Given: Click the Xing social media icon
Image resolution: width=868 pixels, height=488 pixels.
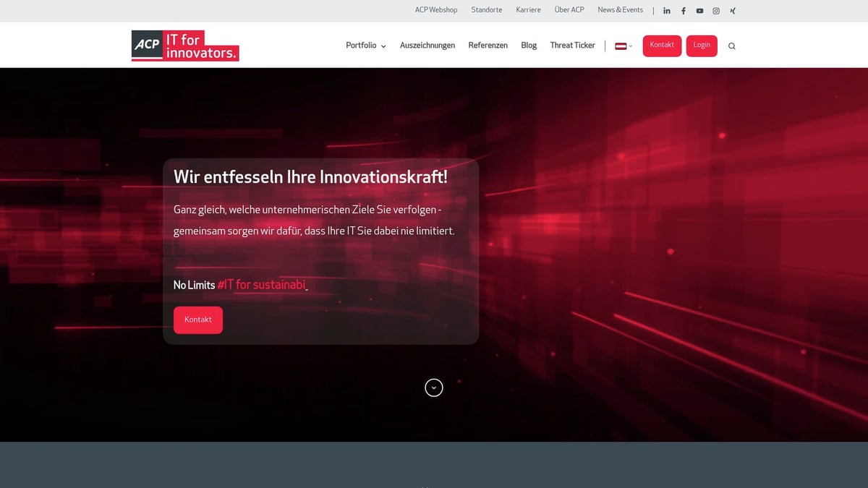Looking at the screenshot, I should pyautogui.click(x=732, y=10).
